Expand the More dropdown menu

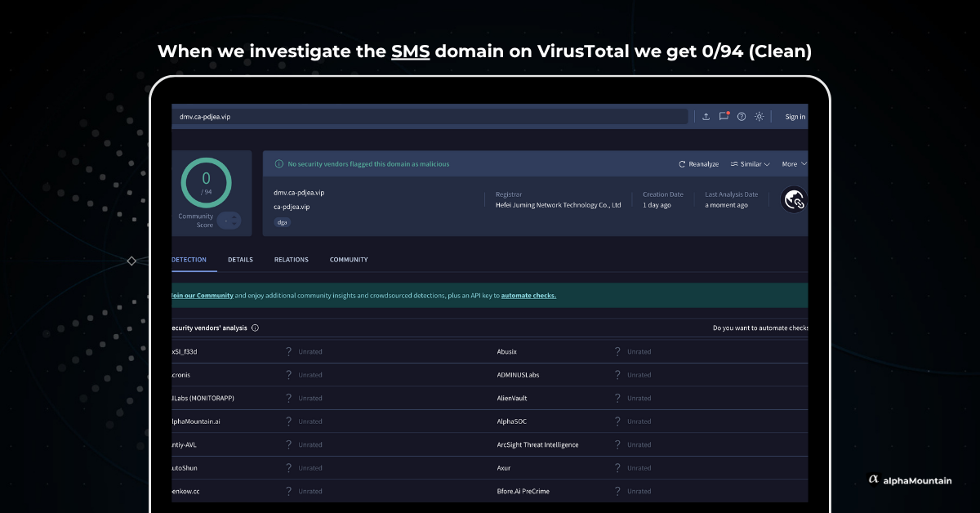[x=795, y=164]
